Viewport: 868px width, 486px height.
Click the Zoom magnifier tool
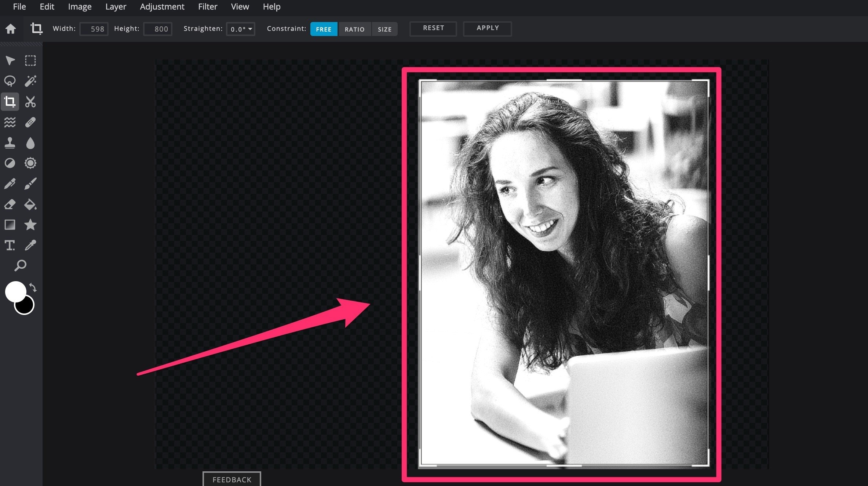tap(20, 265)
